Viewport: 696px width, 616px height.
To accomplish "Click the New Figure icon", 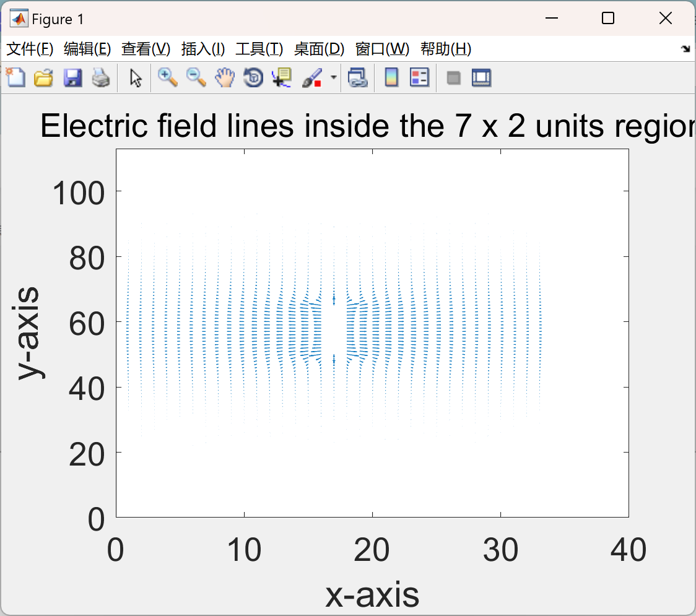I will point(15,77).
